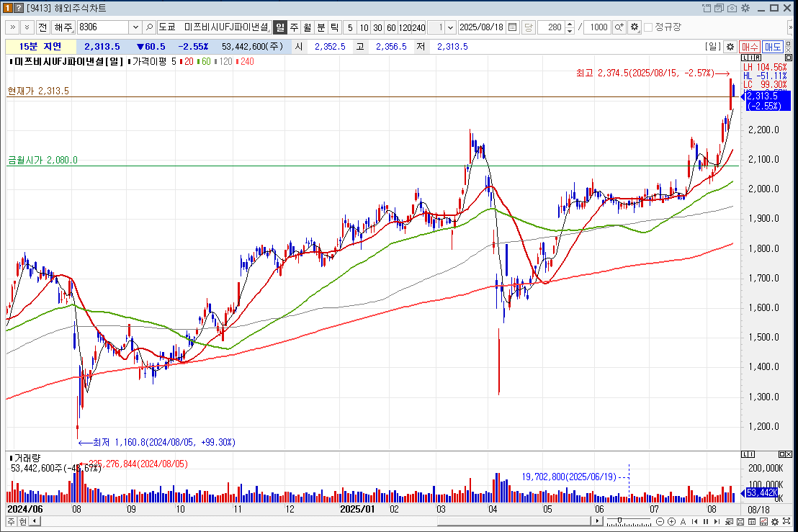The image size is (798, 532).
Task: Toggle the 일 daily period button
Action: pos(279,27)
